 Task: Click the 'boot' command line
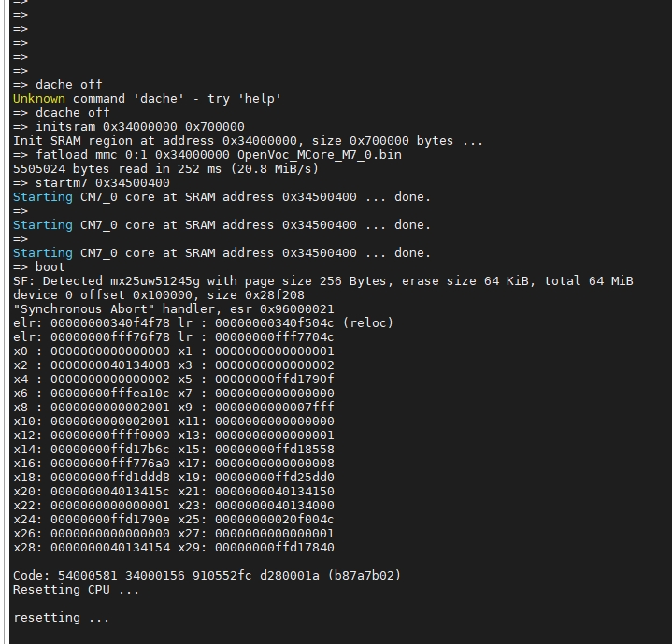click(x=50, y=266)
